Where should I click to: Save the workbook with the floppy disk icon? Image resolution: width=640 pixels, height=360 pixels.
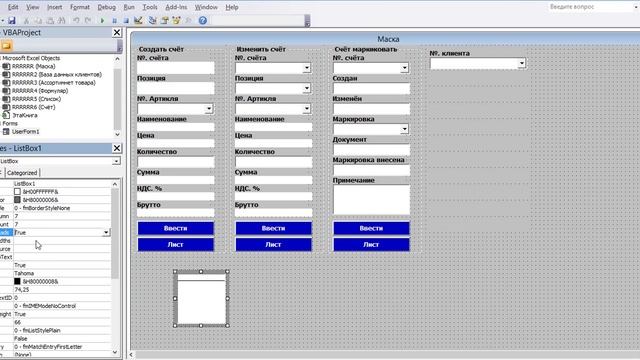(x=12, y=20)
